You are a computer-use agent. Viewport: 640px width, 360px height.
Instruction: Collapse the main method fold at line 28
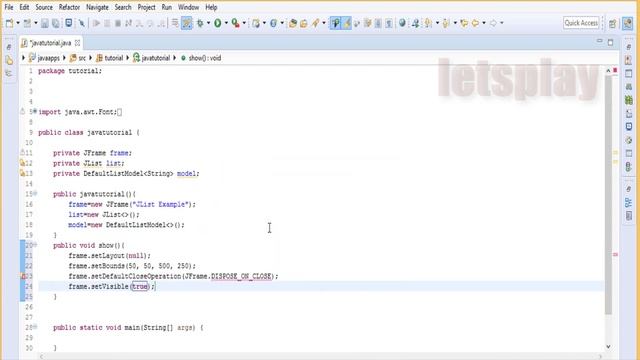coord(35,327)
